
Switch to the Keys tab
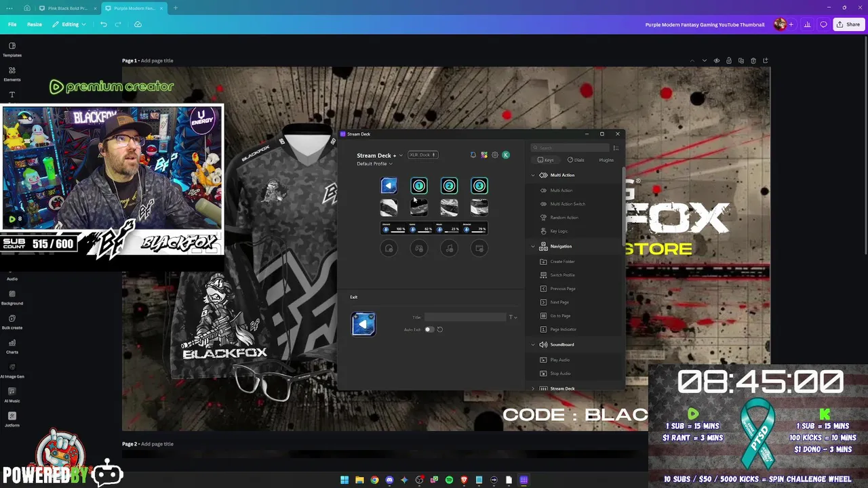[x=546, y=160]
